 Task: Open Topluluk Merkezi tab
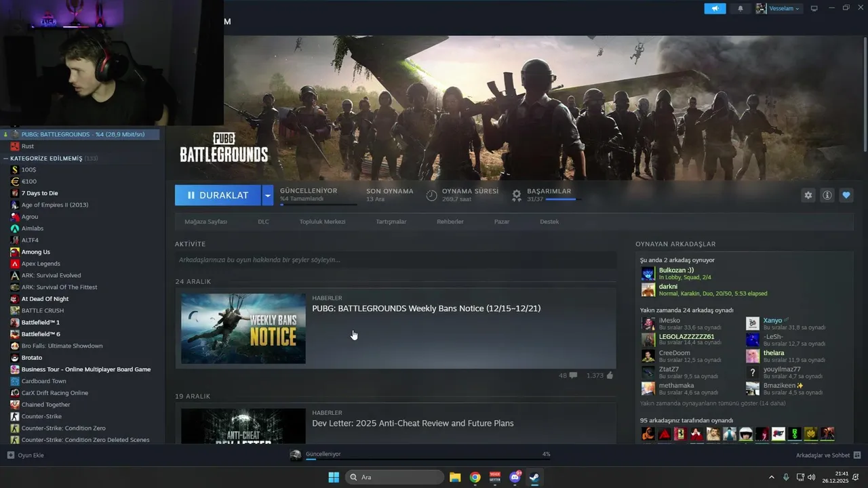tap(322, 222)
